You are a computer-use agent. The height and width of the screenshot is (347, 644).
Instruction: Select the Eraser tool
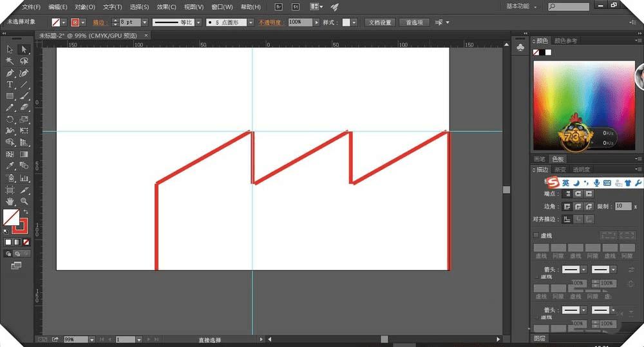tap(24, 108)
